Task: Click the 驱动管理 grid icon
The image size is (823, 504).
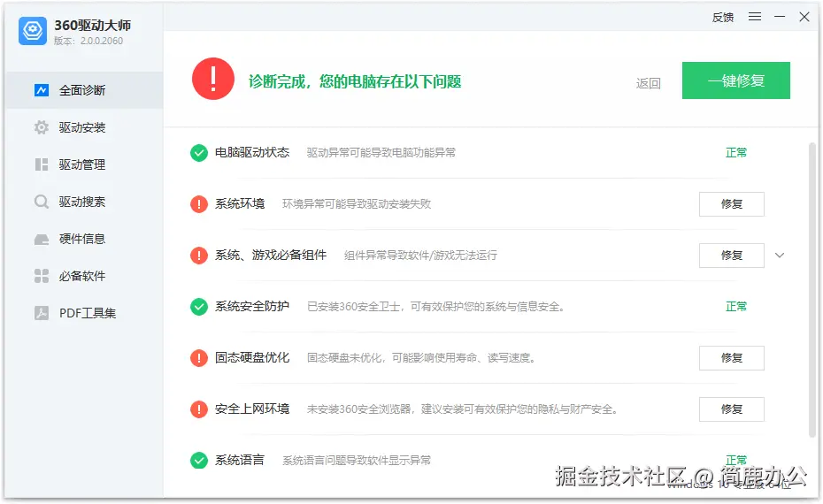Action: tap(42, 164)
